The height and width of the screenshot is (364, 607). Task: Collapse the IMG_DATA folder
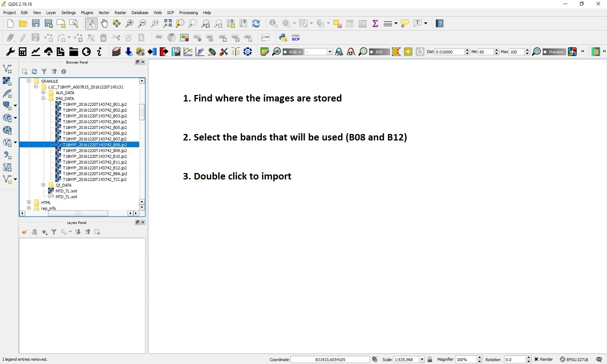[43, 99]
